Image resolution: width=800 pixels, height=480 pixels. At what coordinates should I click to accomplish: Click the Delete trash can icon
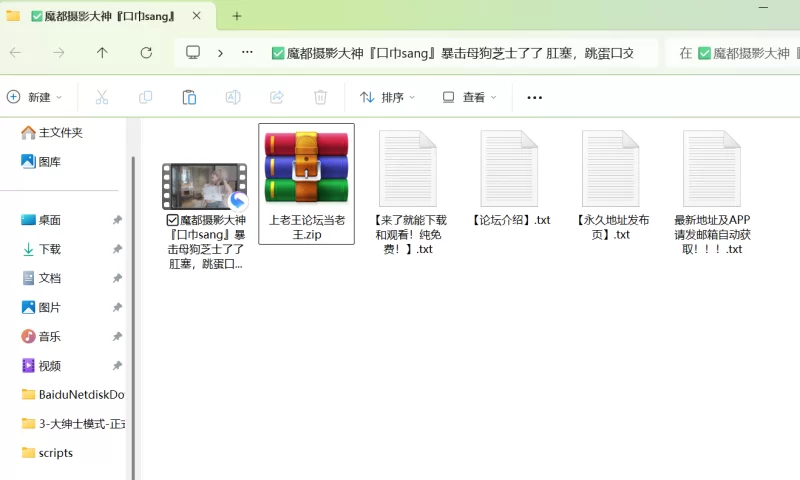point(320,97)
